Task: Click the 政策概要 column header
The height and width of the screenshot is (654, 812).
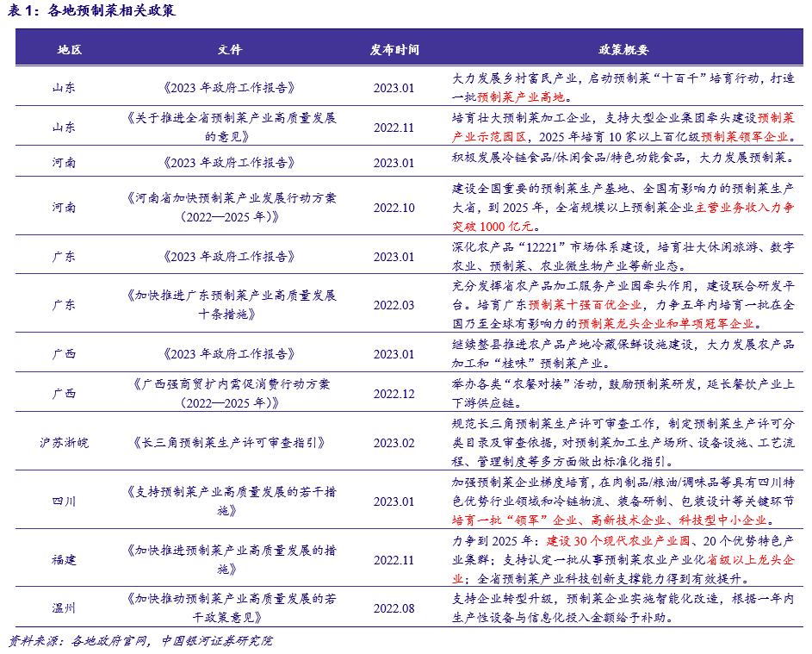Action: pos(623,50)
